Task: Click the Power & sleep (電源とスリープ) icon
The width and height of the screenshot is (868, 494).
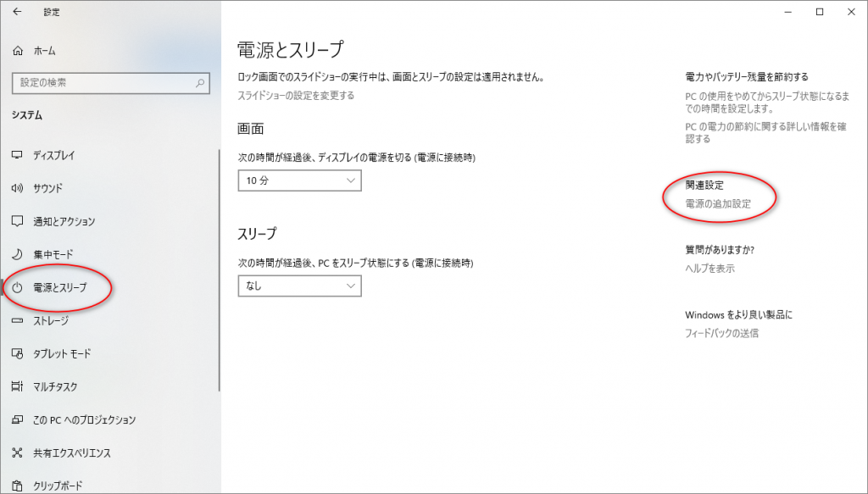Action: coord(17,288)
